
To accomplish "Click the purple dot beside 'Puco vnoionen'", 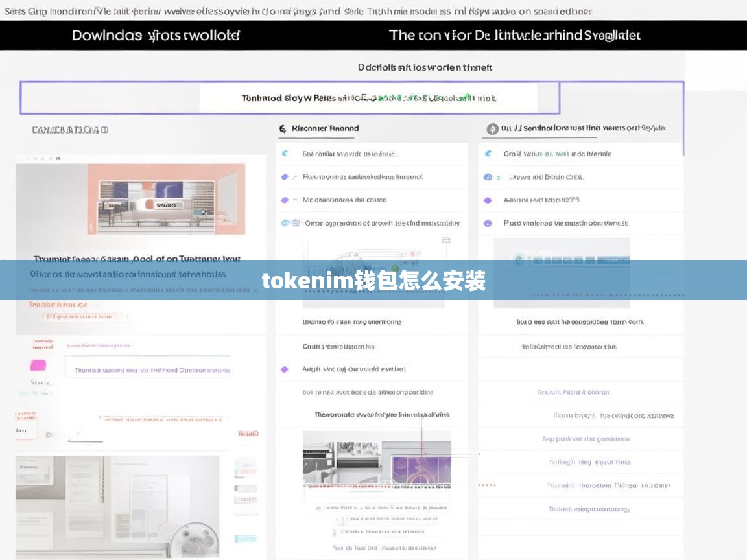I will tap(488, 223).
